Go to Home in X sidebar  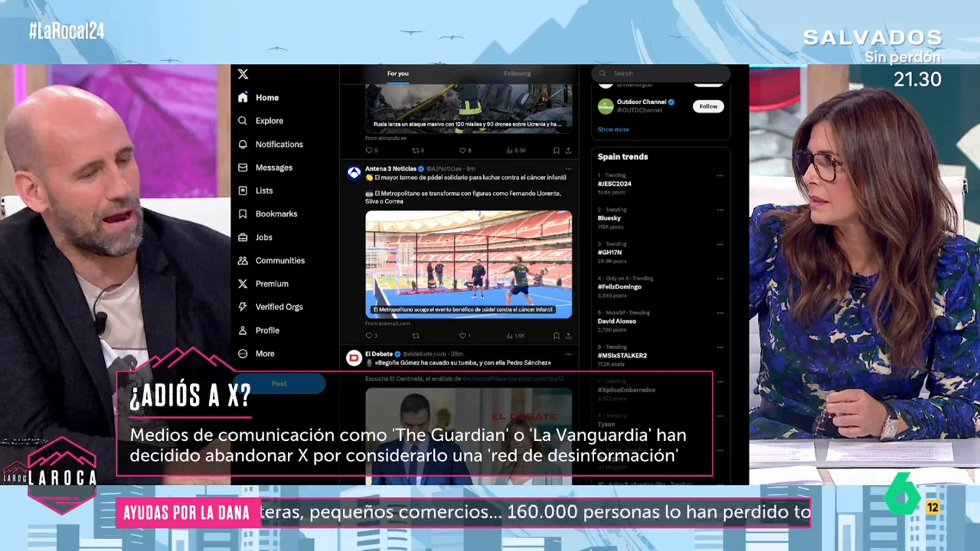tap(259, 97)
